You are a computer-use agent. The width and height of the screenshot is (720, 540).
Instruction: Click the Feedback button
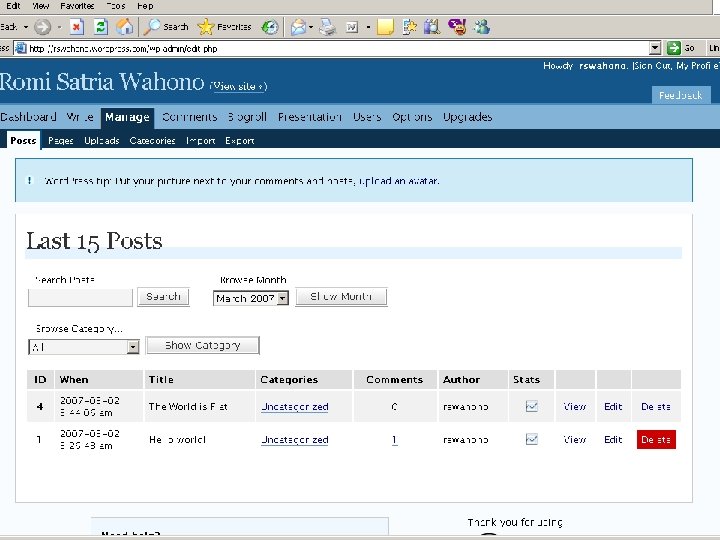click(x=681, y=95)
